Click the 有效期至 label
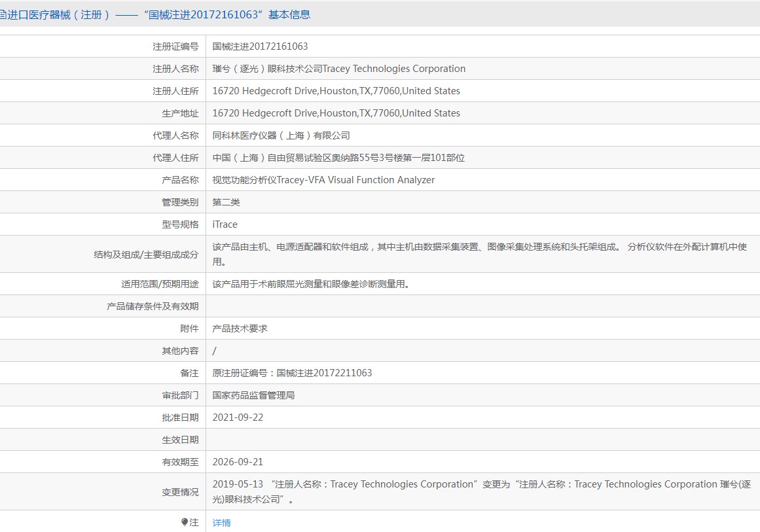The height and width of the screenshot is (532, 760). tap(180, 462)
